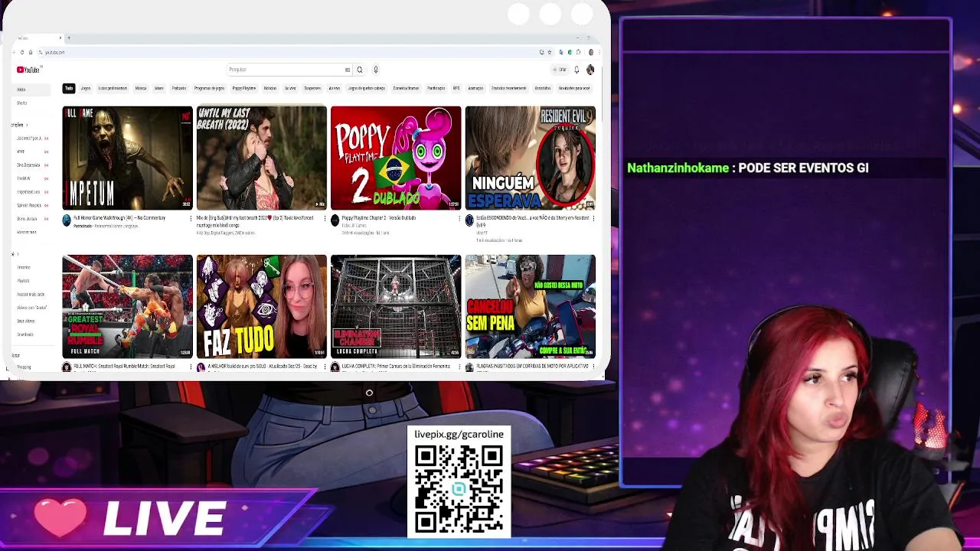Open options menu for Resident Evil video
The height and width of the screenshot is (551, 980).
[593, 219]
